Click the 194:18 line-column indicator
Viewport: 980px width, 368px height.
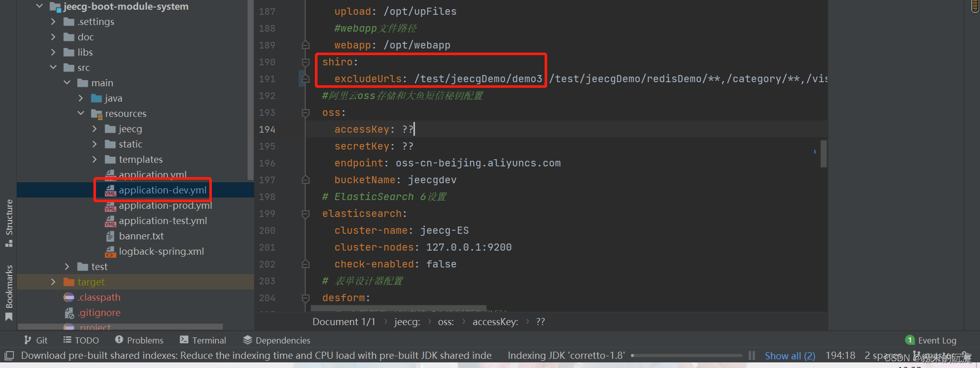pyautogui.click(x=840, y=356)
